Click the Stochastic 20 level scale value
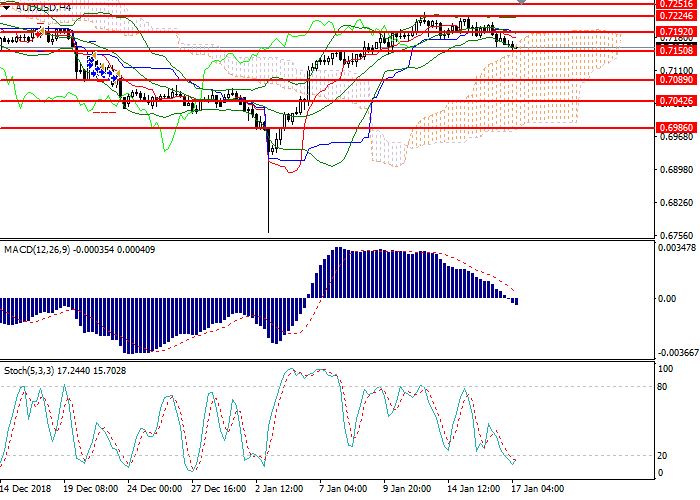The height and width of the screenshot is (500, 700). (x=663, y=455)
